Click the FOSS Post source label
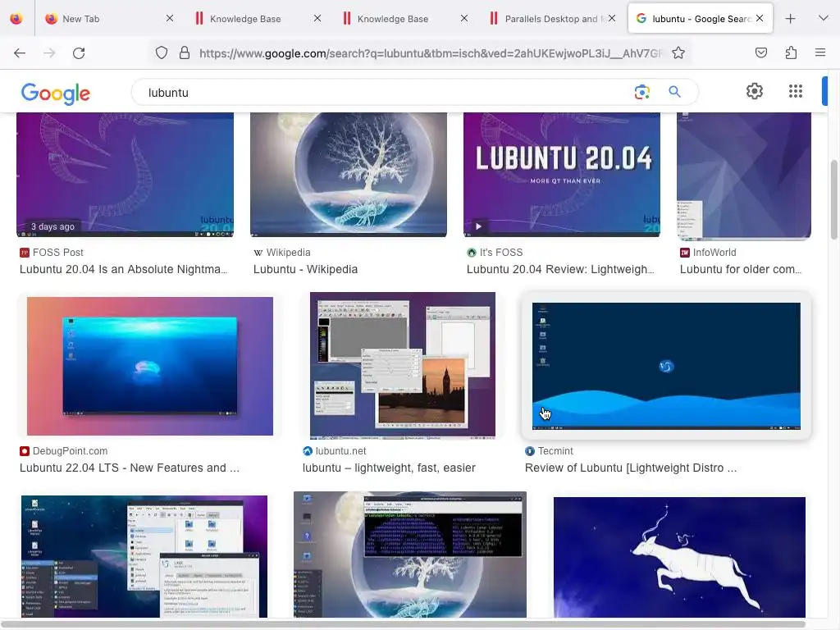The height and width of the screenshot is (630, 840). [58, 253]
